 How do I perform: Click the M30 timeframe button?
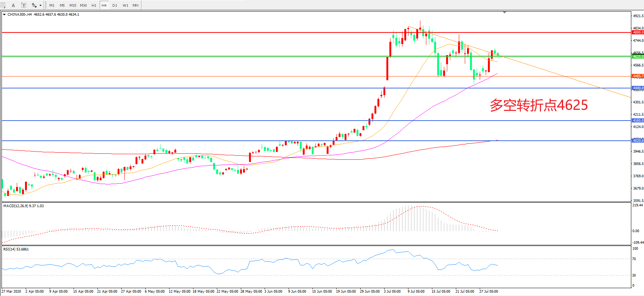(x=83, y=5)
